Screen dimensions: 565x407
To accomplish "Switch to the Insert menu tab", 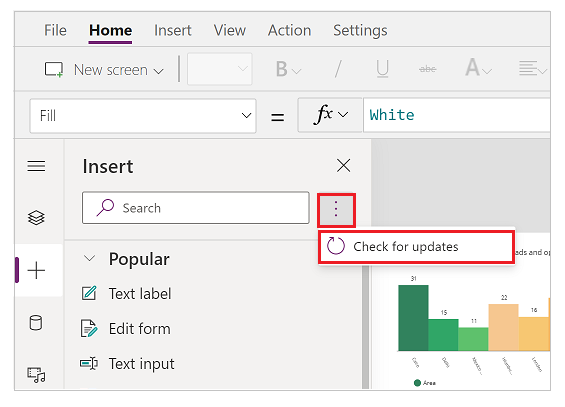I will (173, 30).
